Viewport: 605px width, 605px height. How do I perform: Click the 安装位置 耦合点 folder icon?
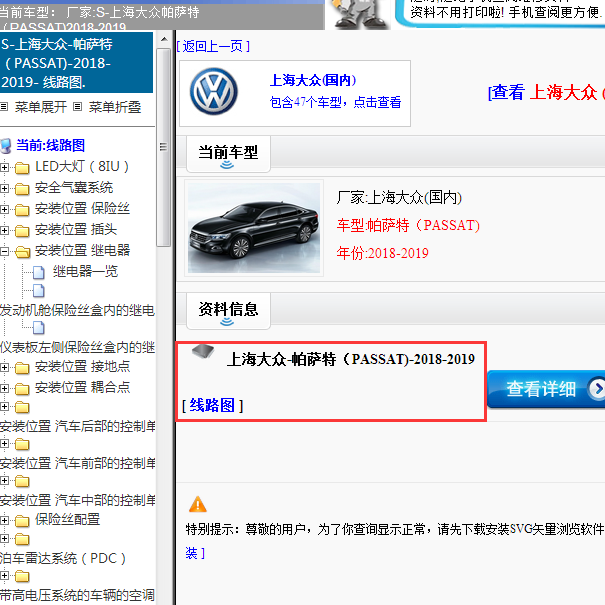(x=22, y=389)
